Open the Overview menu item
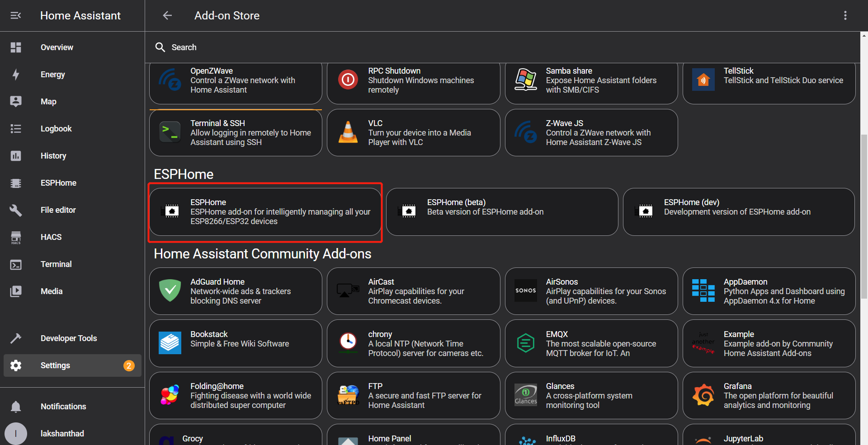This screenshot has height=445, width=868. tap(72, 47)
